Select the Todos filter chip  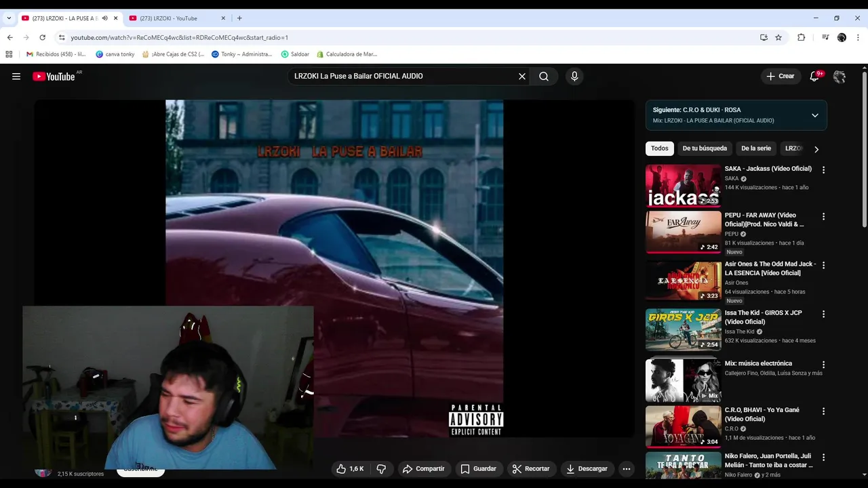point(660,148)
